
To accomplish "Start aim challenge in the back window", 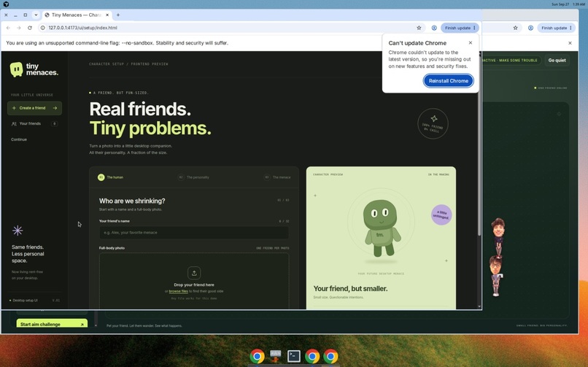I will 52,324.
